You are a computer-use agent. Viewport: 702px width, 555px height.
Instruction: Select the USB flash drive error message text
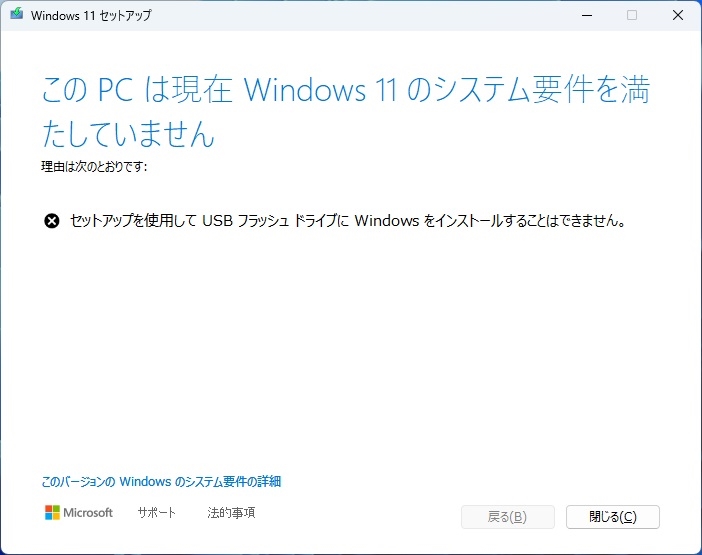pos(347,221)
